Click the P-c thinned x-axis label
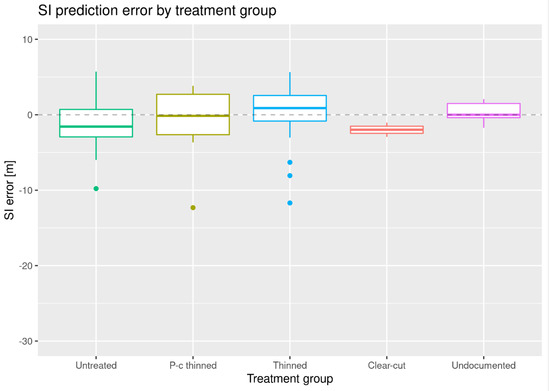Image resolution: width=550 pixels, height=391 pixels. point(193,365)
